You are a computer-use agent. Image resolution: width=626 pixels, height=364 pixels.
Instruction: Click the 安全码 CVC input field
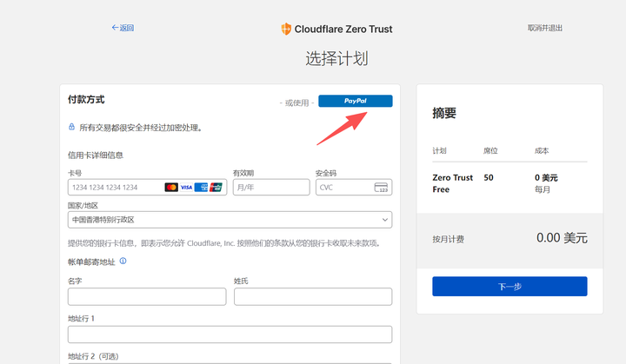point(343,188)
